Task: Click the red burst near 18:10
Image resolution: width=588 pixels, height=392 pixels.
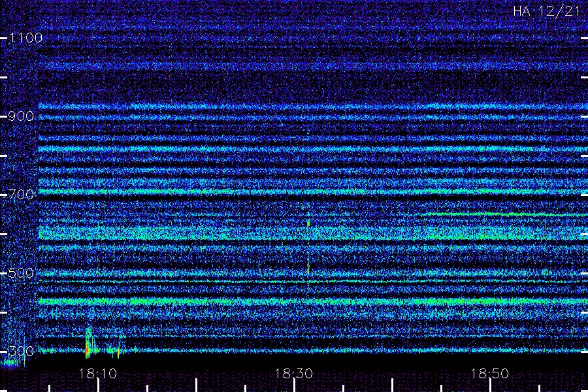Action: pos(88,349)
